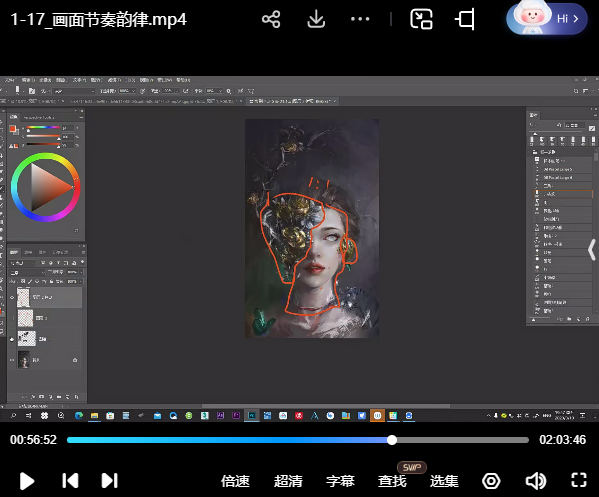
Task: Click the crop/screenshot icon in top bar
Action: [465, 19]
